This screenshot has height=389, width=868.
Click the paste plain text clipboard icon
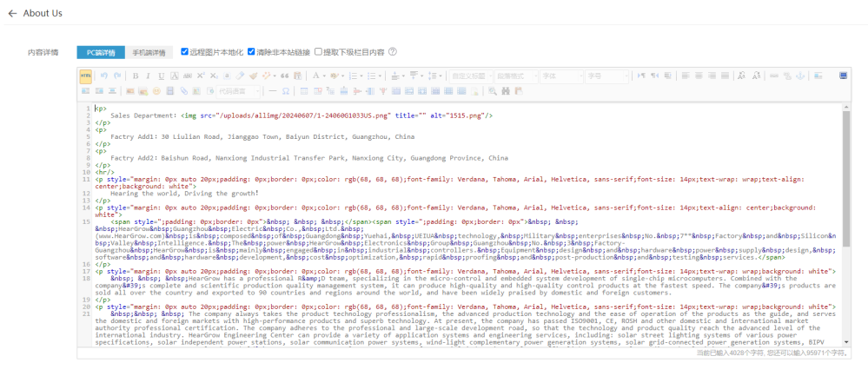point(298,76)
